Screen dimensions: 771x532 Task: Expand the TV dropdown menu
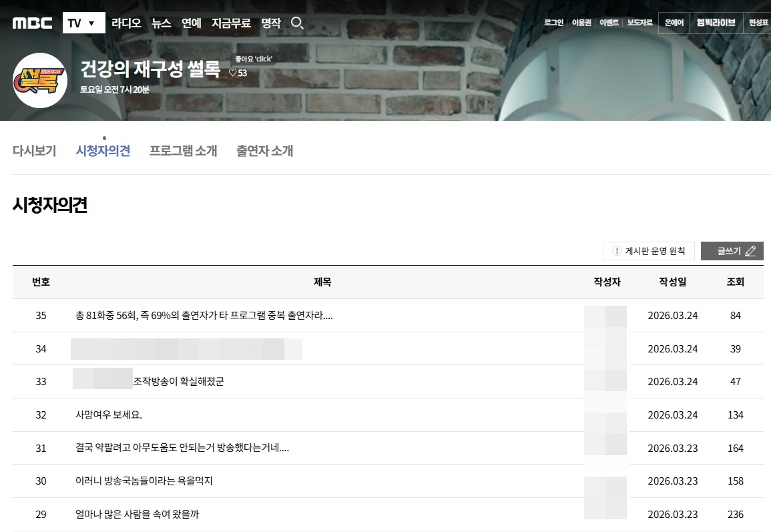[x=83, y=23]
